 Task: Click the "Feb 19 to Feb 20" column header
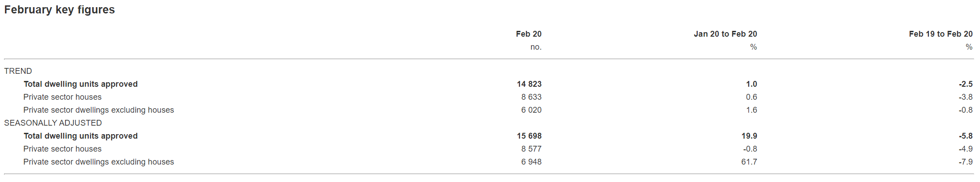pos(941,34)
